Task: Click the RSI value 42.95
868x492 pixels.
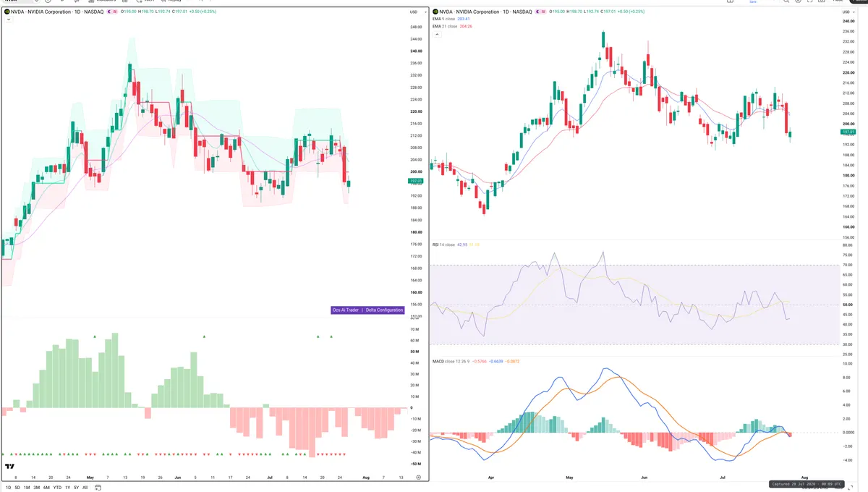Action: tap(462, 245)
